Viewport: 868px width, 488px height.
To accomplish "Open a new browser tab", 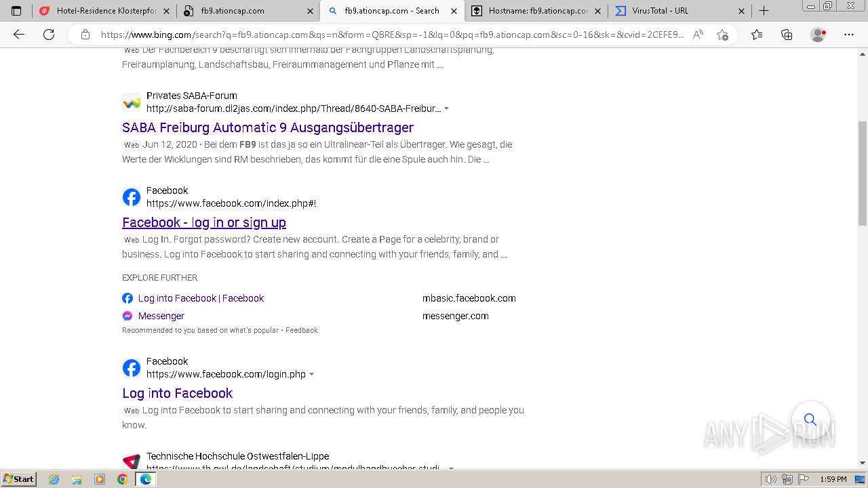I will pos(764,11).
